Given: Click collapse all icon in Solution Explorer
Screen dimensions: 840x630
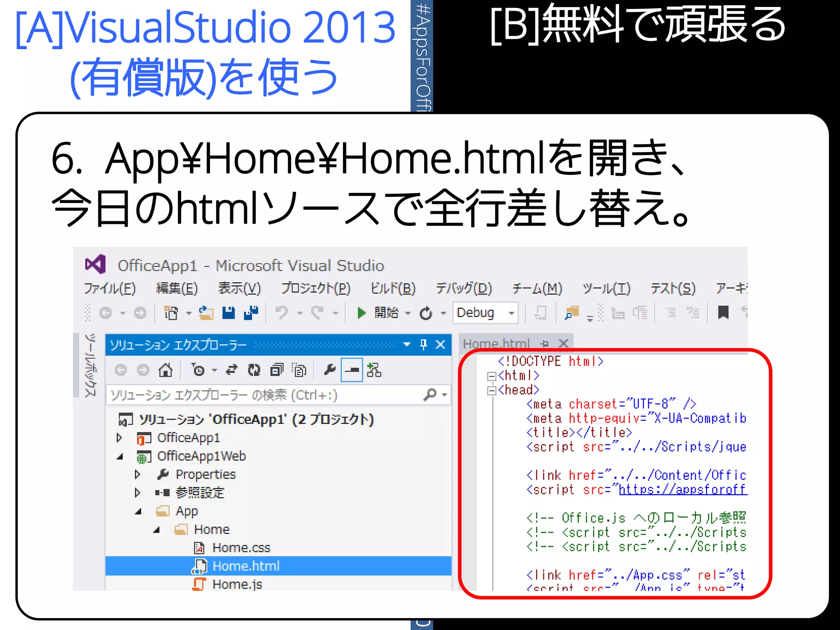Looking at the screenshot, I should tap(276, 370).
